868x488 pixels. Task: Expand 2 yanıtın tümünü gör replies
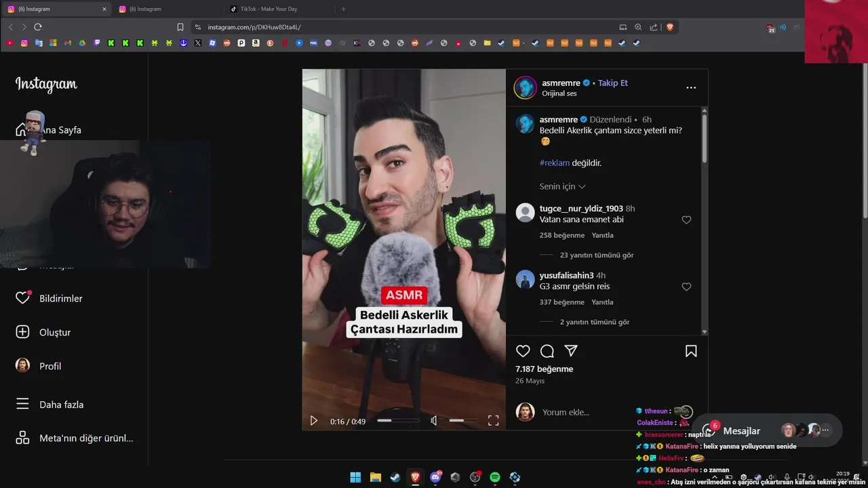(595, 322)
